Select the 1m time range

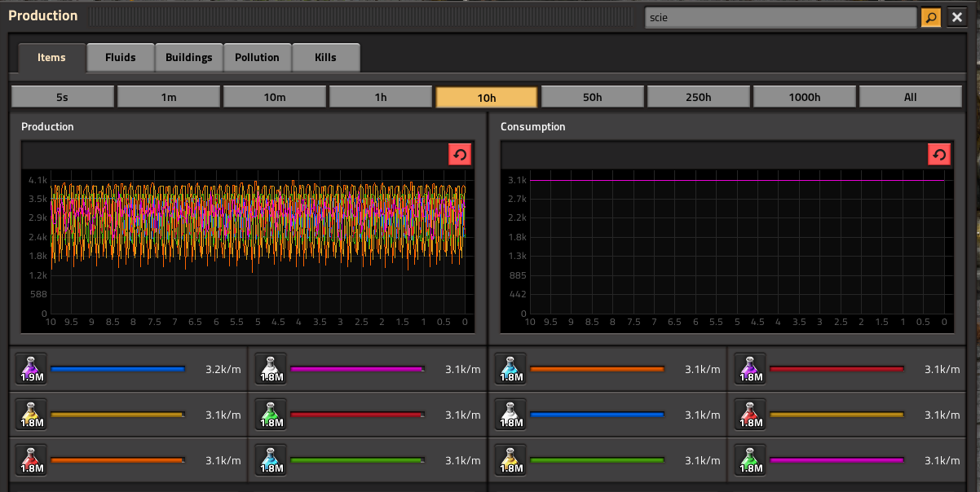tap(169, 97)
